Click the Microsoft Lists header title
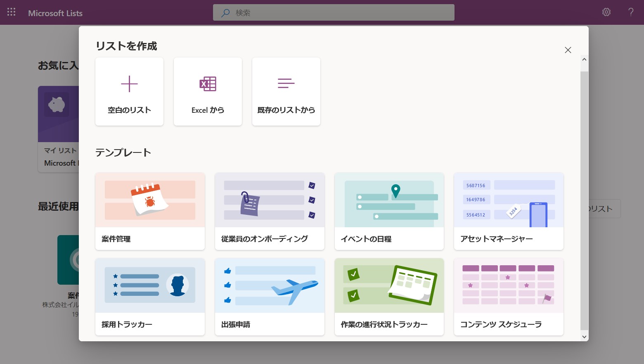644x364 pixels. point(55,13)
